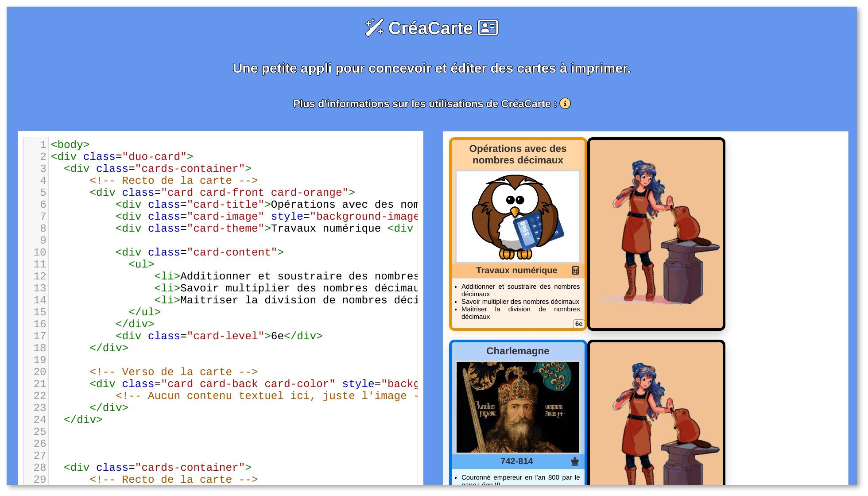Click the calculator icon beside Travaux numérique
Screen dimensions: 868x496
575,270
